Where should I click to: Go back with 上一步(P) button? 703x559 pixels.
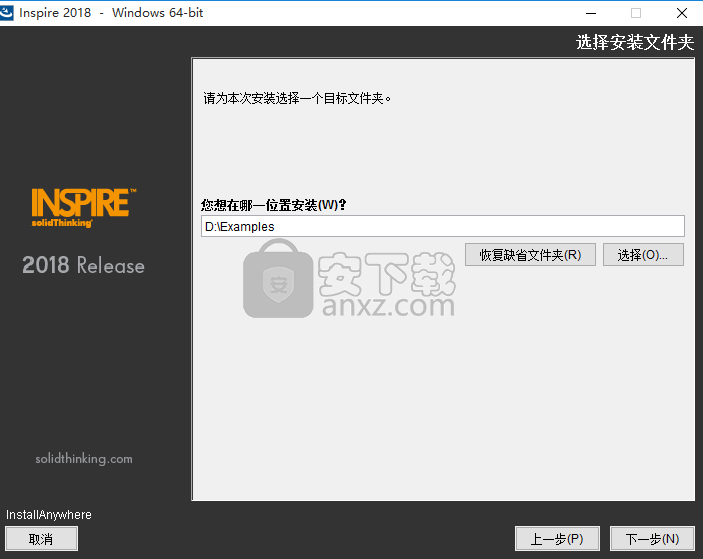pos(557,539)
